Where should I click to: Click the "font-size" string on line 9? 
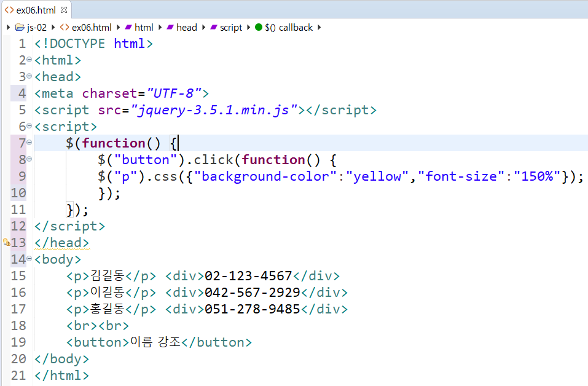(461, 176)
